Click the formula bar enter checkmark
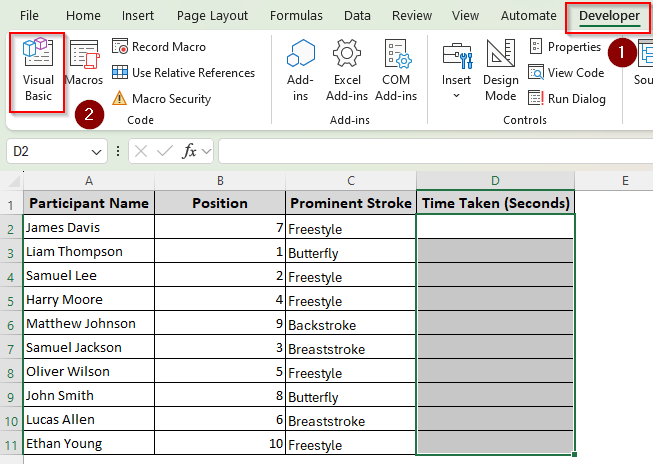 [164, 151]
